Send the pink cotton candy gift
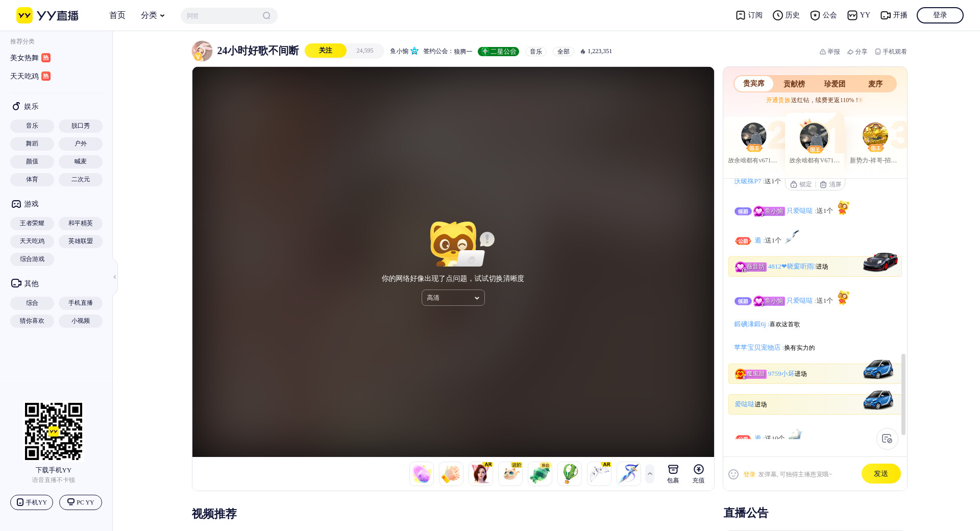The height and width of the screenshot is (531, 980). point(421,474)
